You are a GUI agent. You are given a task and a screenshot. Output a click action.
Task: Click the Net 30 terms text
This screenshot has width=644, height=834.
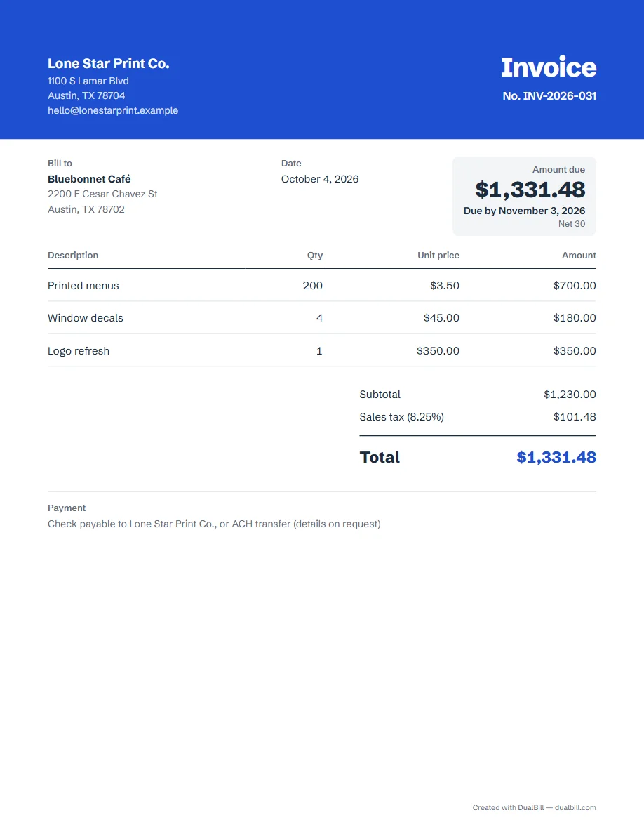[x=572, y=224]
